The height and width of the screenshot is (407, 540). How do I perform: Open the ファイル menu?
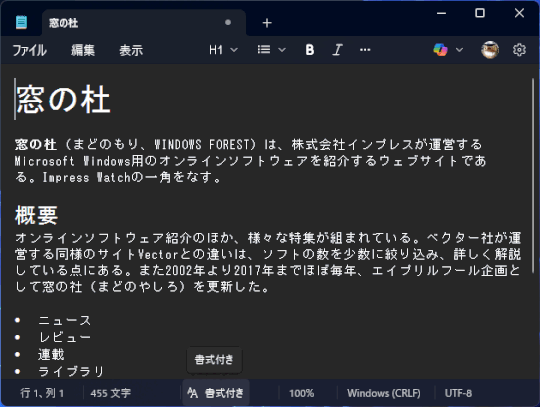click(29, 50)
